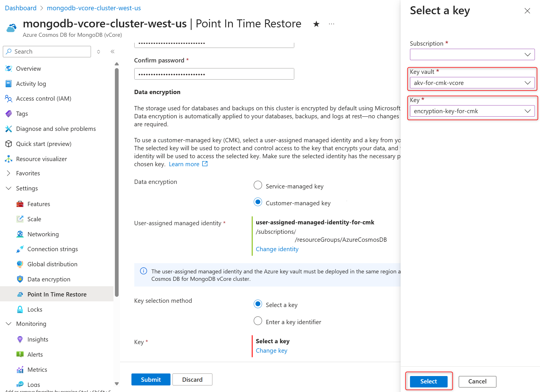Click the Change identity link

[277, 249]
